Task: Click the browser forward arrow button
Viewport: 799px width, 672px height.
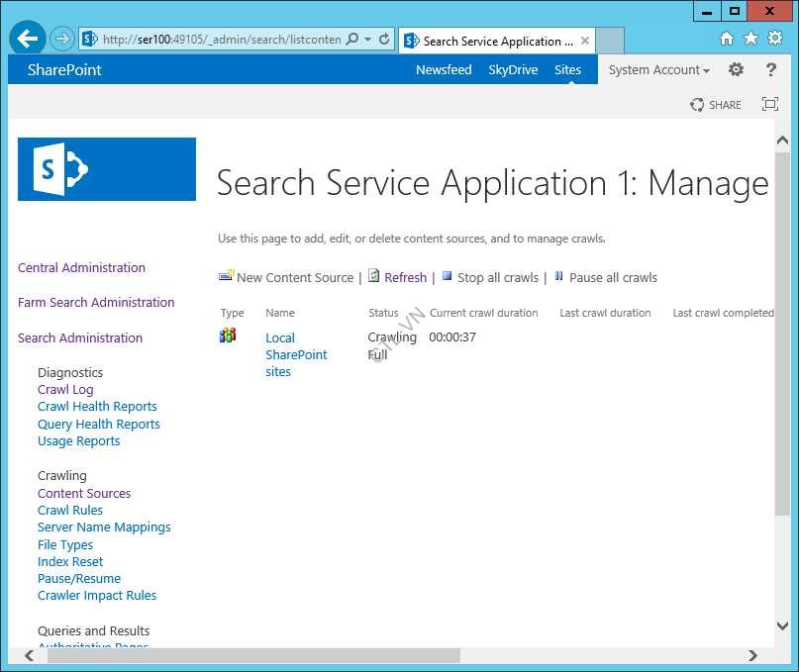Action: 62,39
